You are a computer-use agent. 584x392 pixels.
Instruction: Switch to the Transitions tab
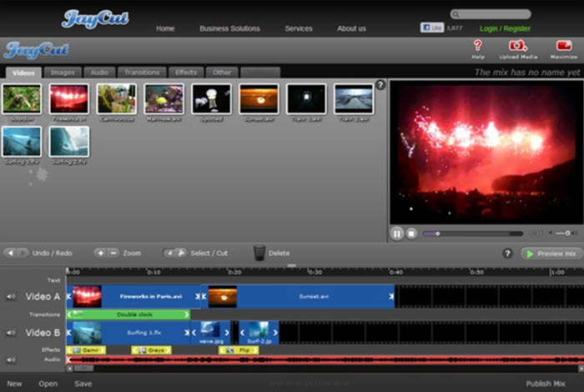tap(141, 73)
